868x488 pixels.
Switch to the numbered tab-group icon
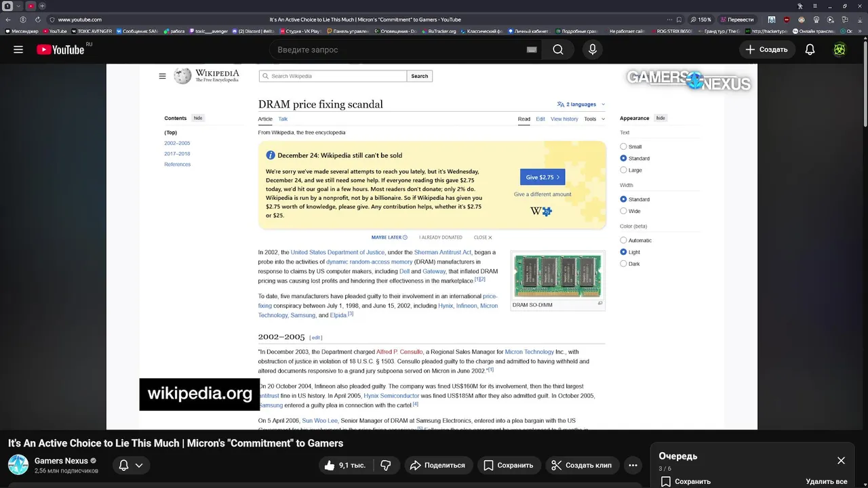coord(7,6)
